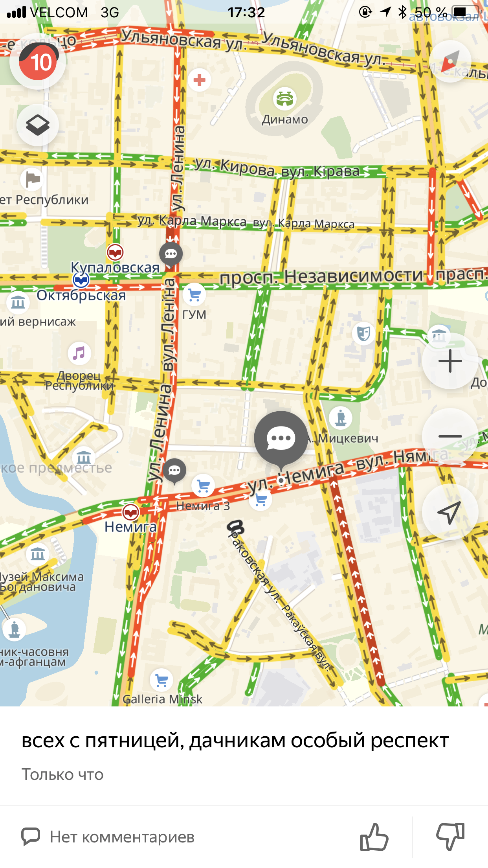
Task: Zoom in with the plus button
Action: 450,361
